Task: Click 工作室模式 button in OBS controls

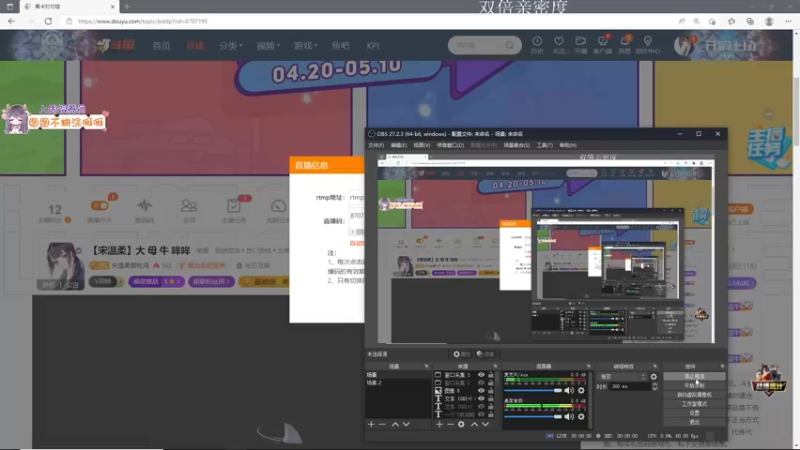Action: tap(694, 404)
